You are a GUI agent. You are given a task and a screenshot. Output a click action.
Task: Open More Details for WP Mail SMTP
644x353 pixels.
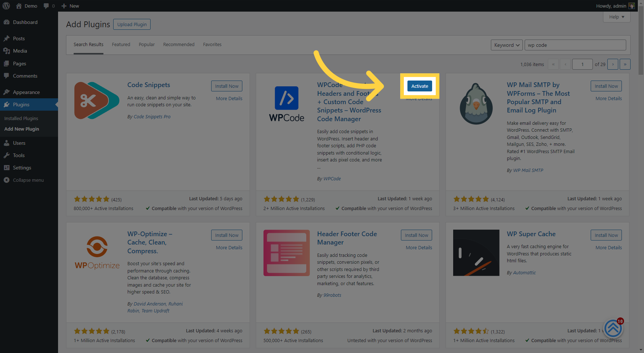(608, 98)
